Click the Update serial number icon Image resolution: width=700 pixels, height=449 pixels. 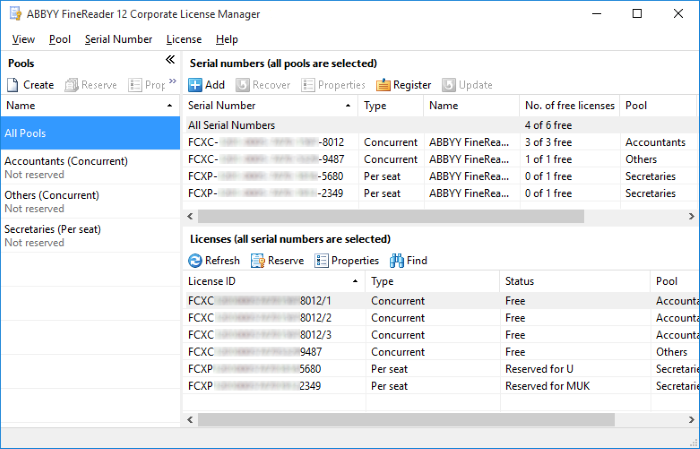click(x=449, y=85)
